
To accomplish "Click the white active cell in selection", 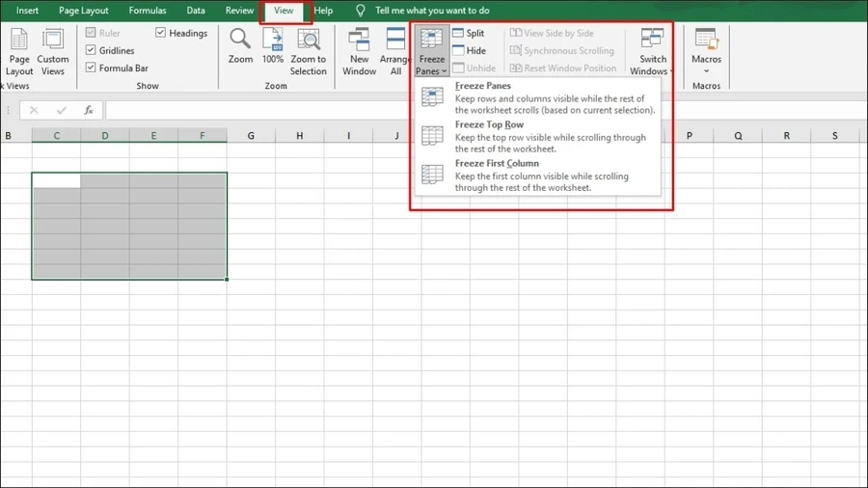I will pos(57,180).
